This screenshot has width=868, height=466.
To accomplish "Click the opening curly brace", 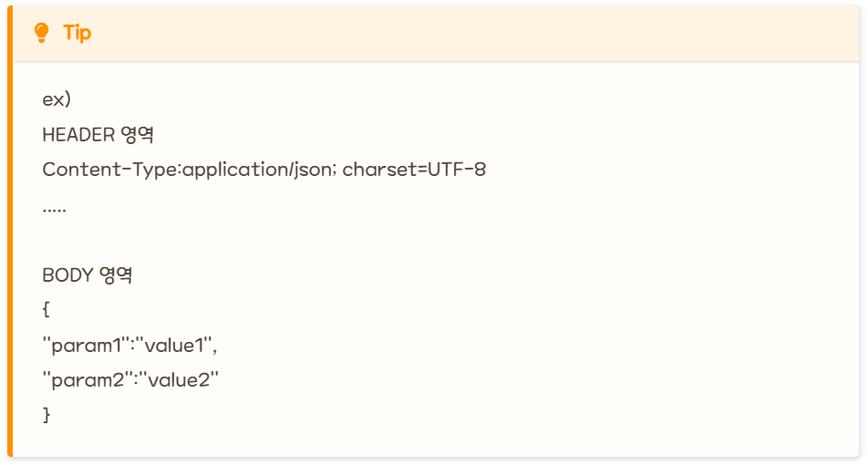I will [x=46, y=309].
